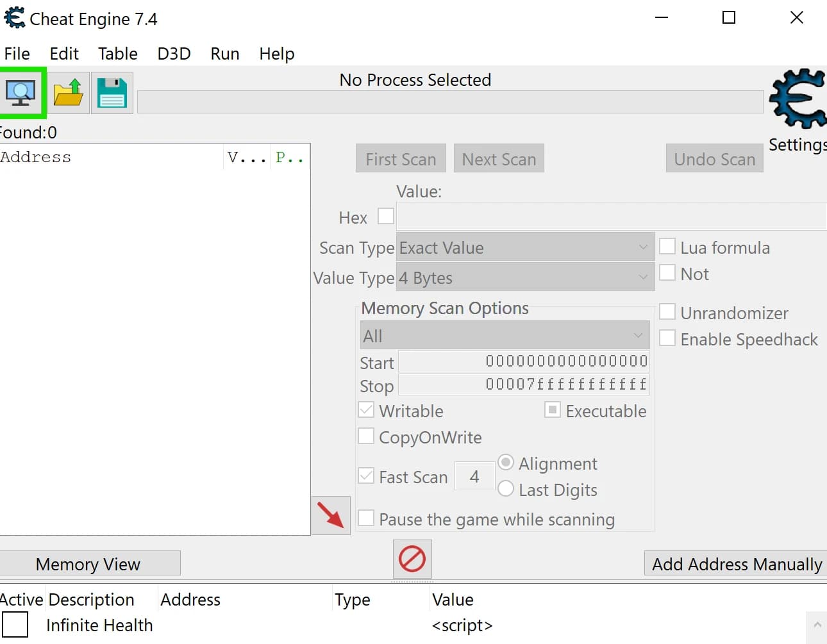Image resolution: width=827 pixels, height=644 pixels.
Task: Select the Infinite Health entry
Action: tap(99, 625)
